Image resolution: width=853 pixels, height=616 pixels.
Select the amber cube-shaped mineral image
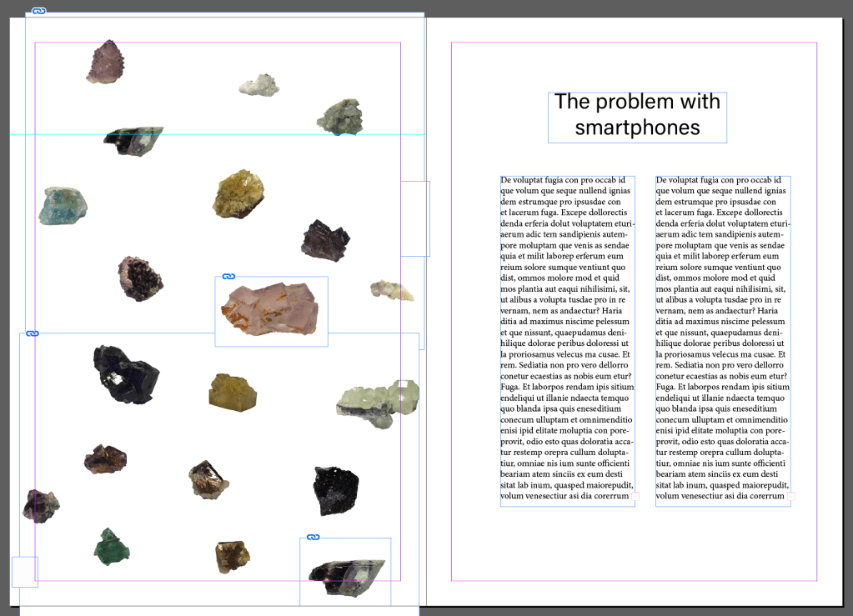(233, 393)
